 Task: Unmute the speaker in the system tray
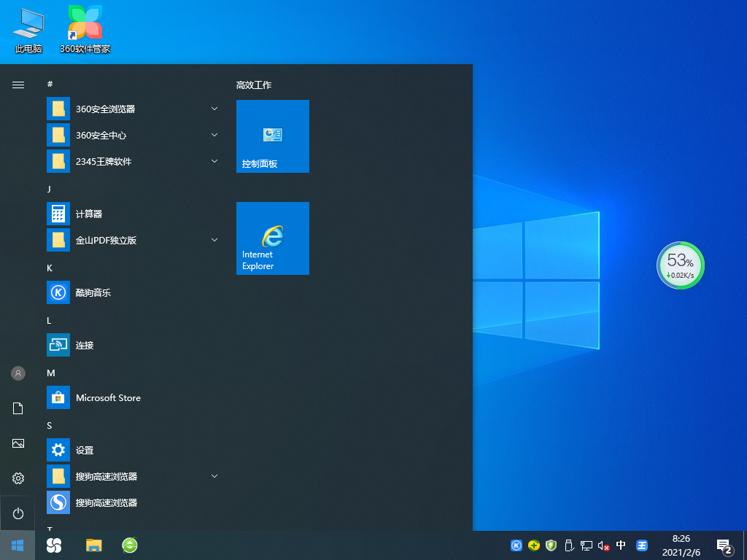click(603, 545)
